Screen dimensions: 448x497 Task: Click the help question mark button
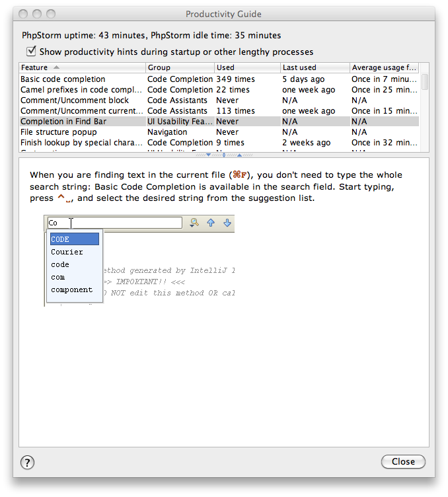[27, 462]
